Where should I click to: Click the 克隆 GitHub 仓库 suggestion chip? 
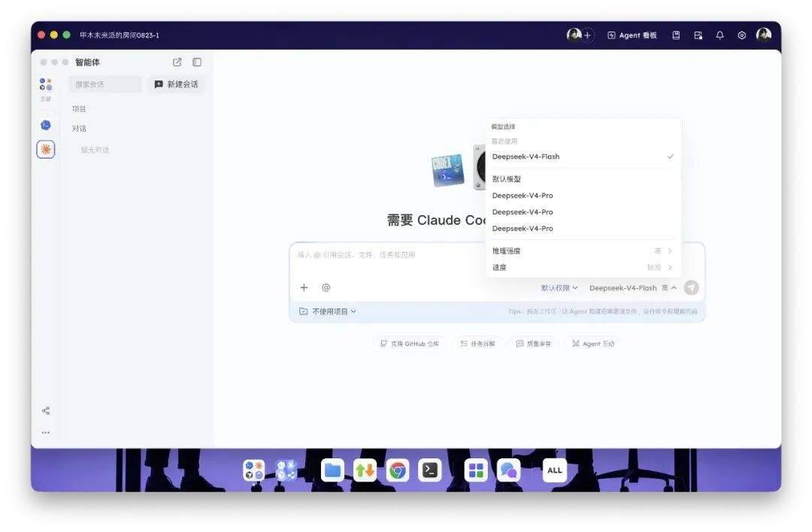coord(409,344)
